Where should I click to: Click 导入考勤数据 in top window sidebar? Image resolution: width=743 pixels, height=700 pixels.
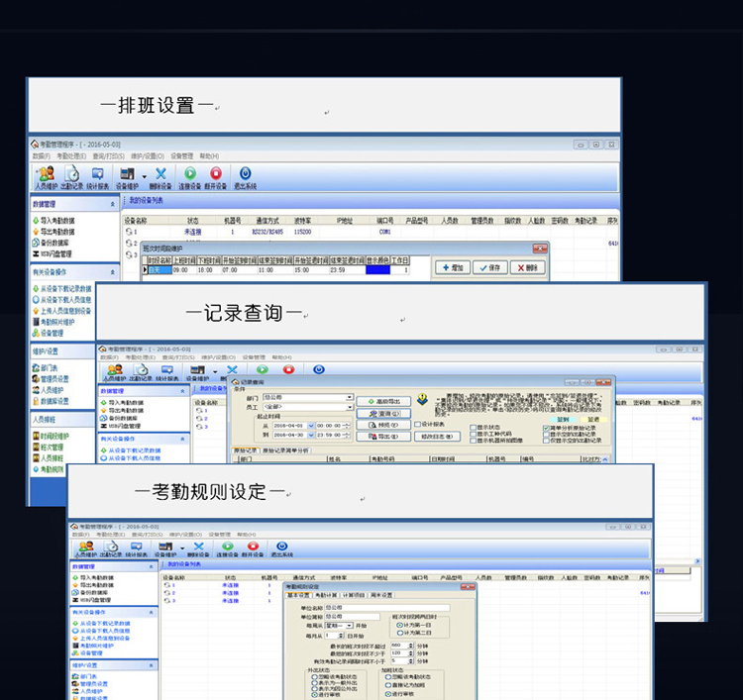click(x=53, y=221)
